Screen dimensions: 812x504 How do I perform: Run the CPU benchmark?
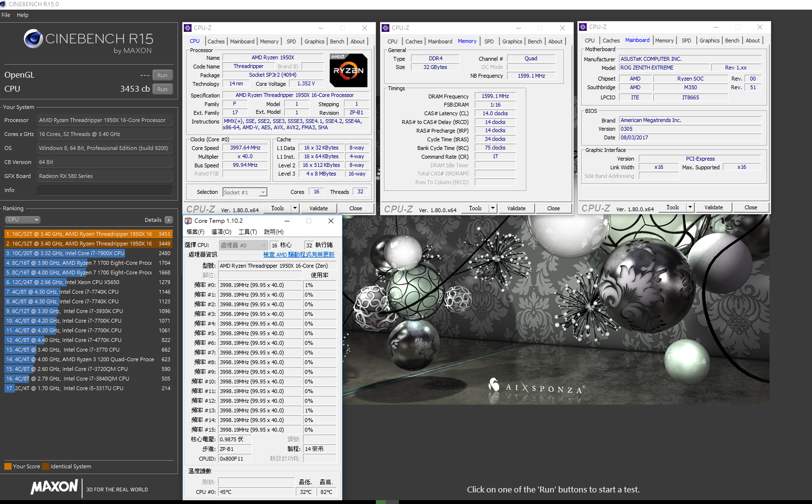[163, 89]
